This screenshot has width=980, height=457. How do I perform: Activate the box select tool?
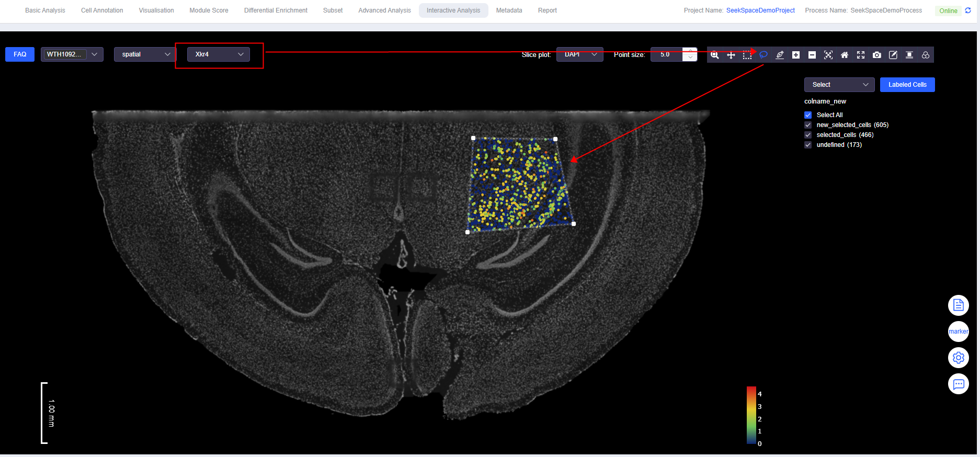747,55
